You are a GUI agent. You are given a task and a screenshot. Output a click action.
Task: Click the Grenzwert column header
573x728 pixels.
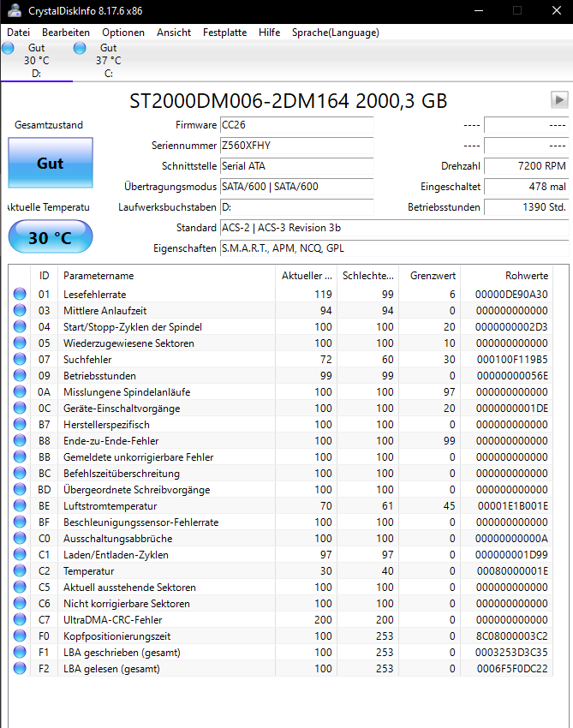pos(429,275)
